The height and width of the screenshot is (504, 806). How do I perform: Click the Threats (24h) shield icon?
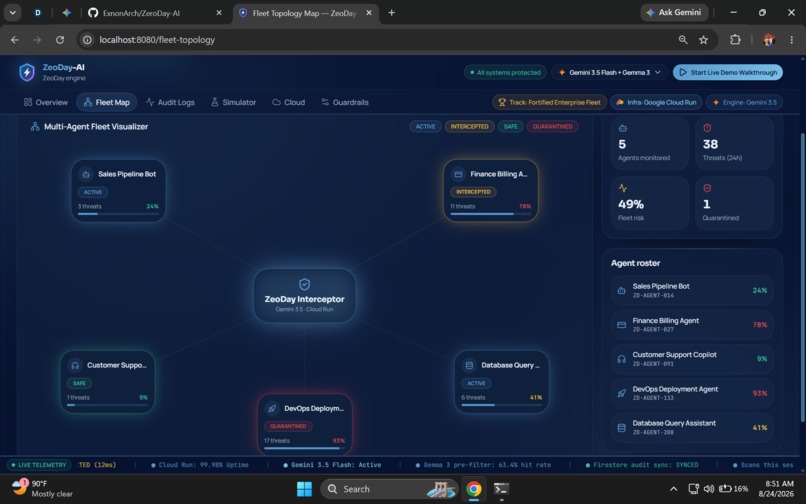tap(707, 128)
